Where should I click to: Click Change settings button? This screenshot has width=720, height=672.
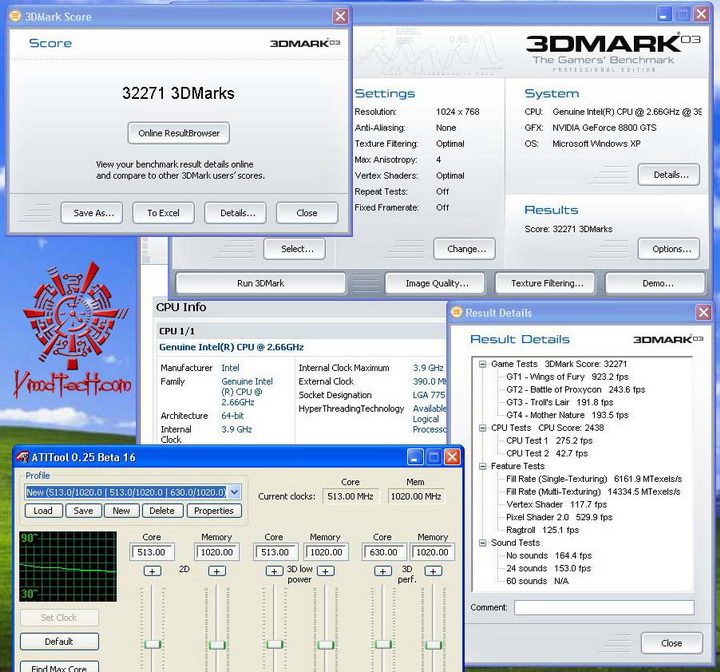[465, 249]
